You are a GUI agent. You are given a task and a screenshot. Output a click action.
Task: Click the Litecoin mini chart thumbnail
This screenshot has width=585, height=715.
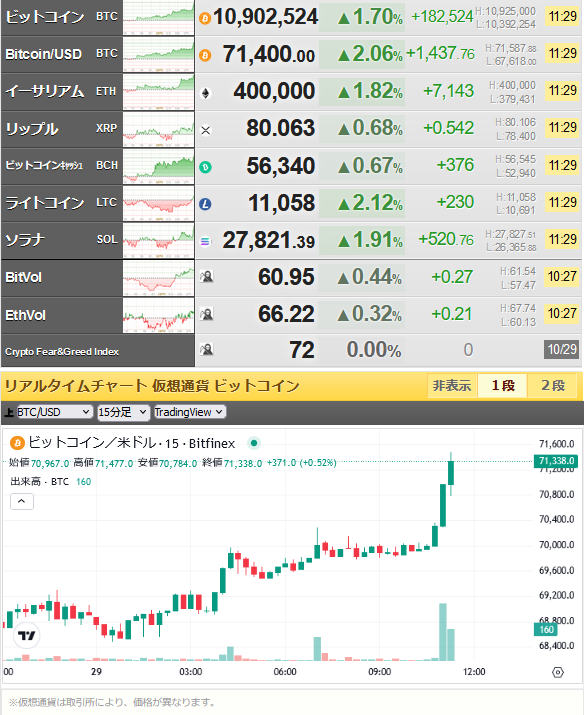point(159,203)
